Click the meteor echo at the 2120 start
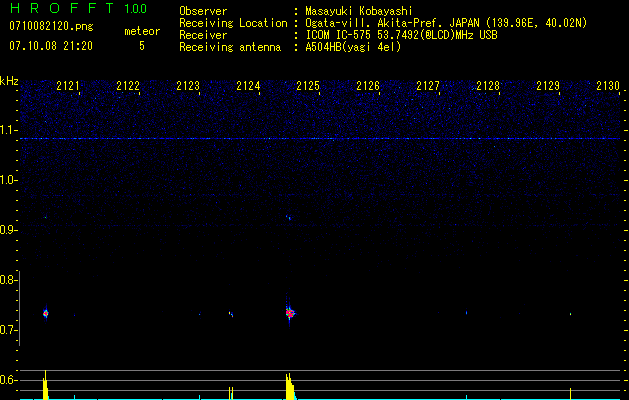The width and height of the screenshot is (629, 400). (x=45, y=313)
